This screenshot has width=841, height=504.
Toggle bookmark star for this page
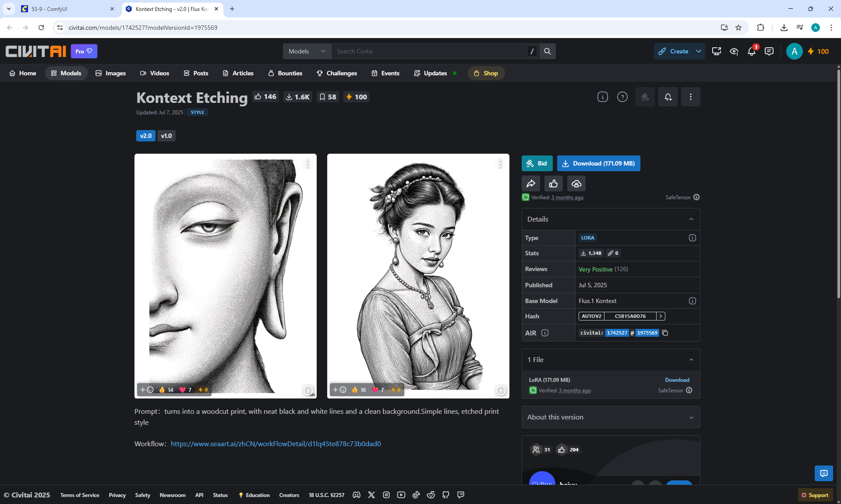coord(739,28)
